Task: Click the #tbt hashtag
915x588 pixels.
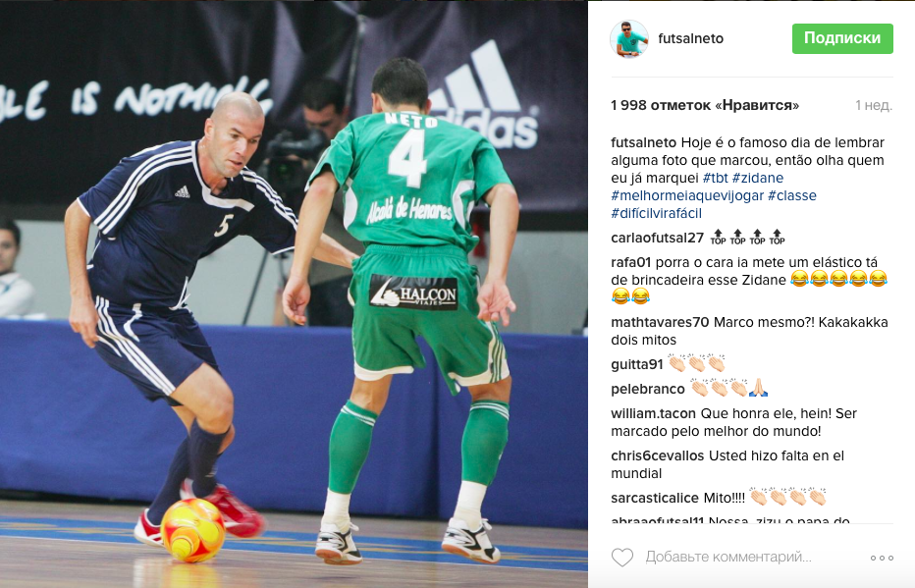Action: pos(715,178)
